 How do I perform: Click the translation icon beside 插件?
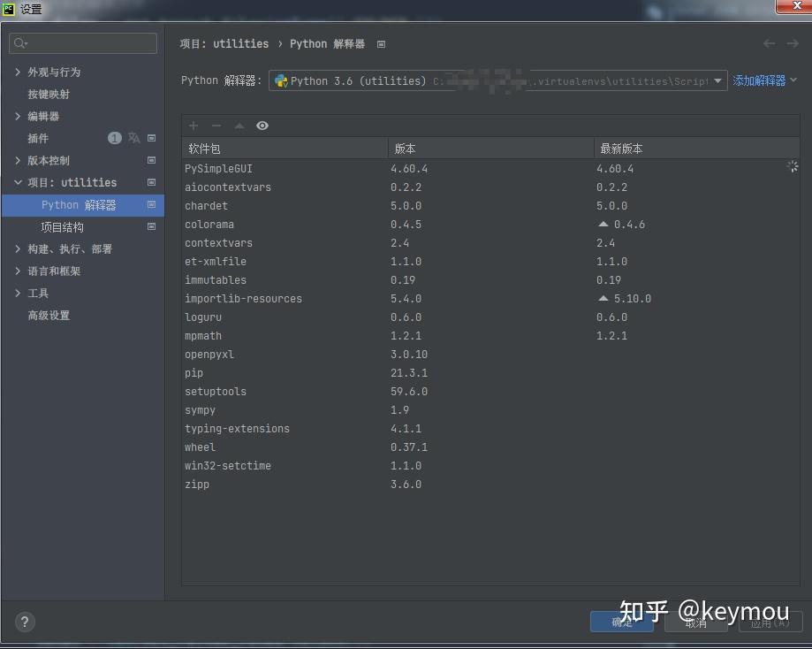point(134,138)
